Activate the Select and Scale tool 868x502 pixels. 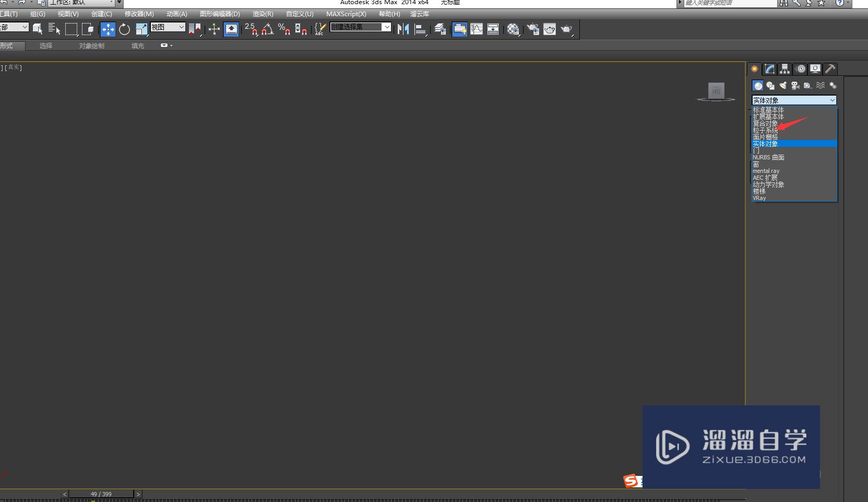[141, 29]
